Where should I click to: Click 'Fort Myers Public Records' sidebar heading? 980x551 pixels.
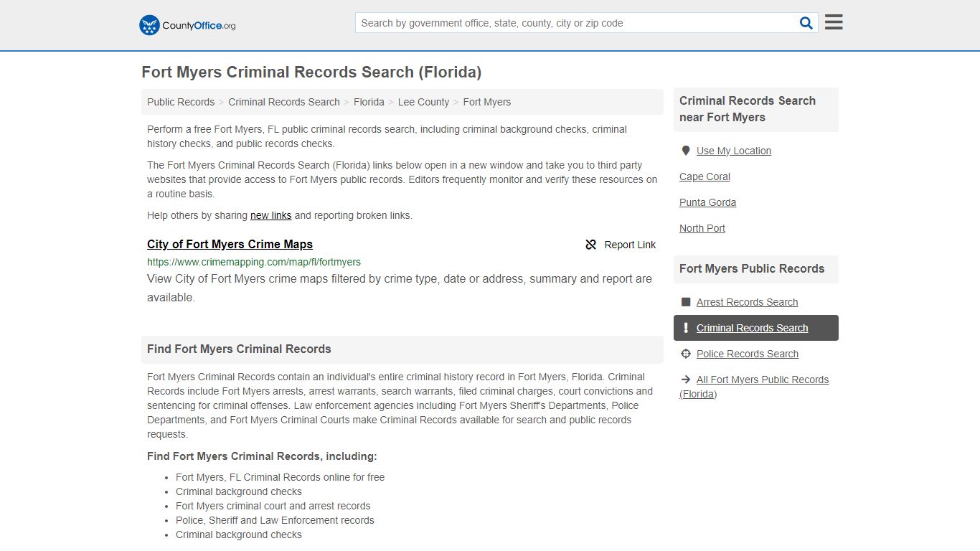752,268
